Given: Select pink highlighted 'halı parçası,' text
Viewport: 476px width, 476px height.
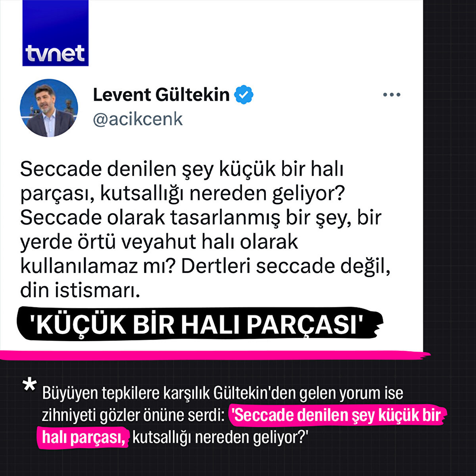Looking at the screenshot, I should click(84, 438).
